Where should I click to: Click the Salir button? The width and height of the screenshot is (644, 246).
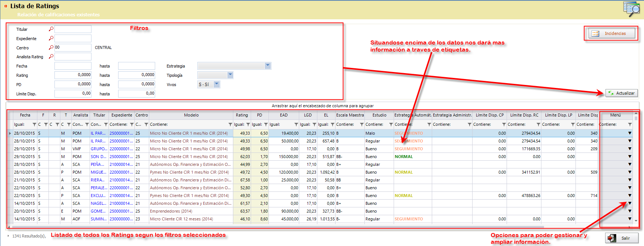(622, 238)
